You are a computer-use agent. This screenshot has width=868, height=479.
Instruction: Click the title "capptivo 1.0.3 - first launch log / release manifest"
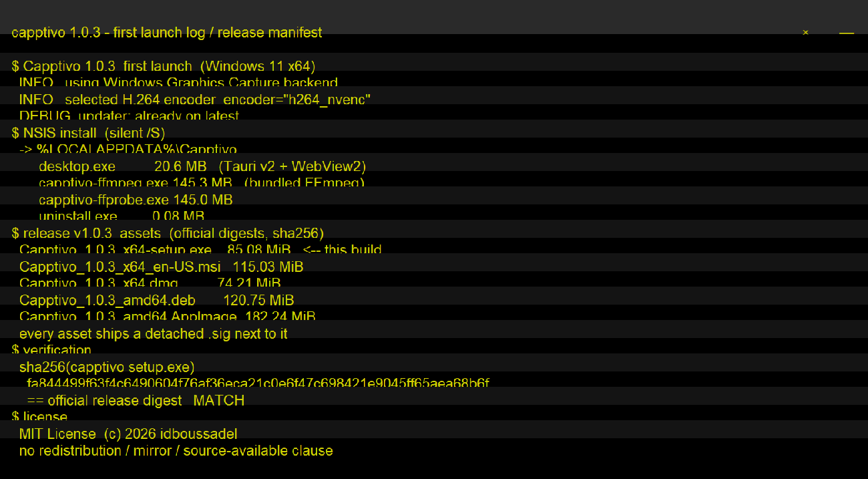pyautogui.click(x=167, y=33)
